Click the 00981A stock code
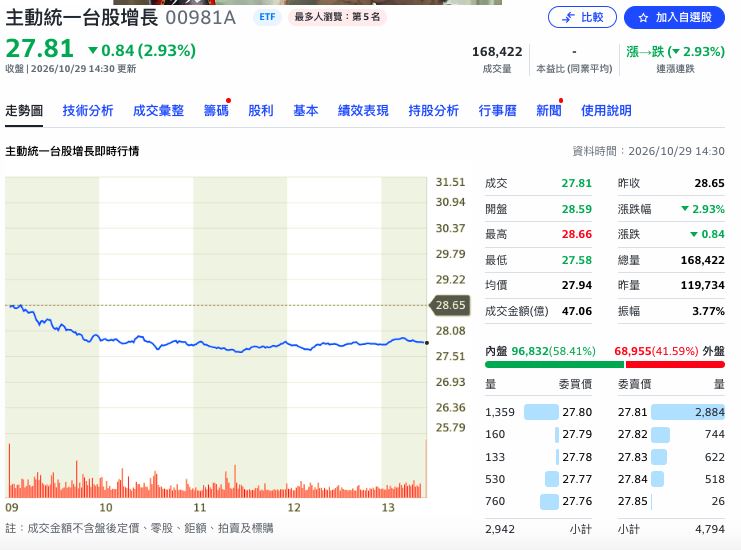This screenshot has height=550, width=741. pos(200,18)
